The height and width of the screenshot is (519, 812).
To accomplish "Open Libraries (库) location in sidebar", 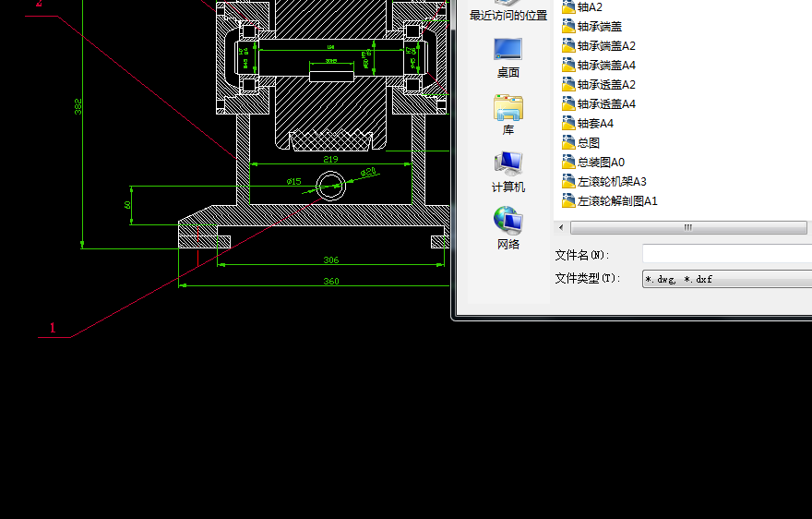I will click(x=507, y=115).
